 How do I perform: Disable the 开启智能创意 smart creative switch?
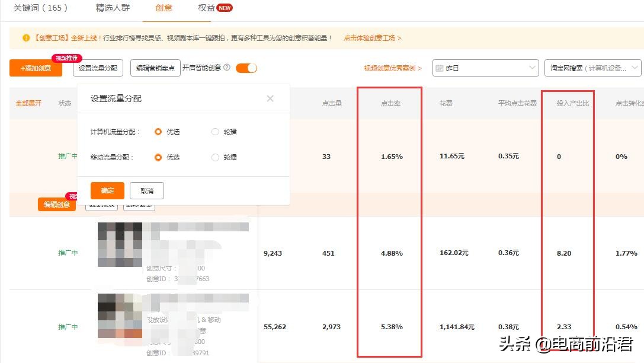(x=246, y=68)
